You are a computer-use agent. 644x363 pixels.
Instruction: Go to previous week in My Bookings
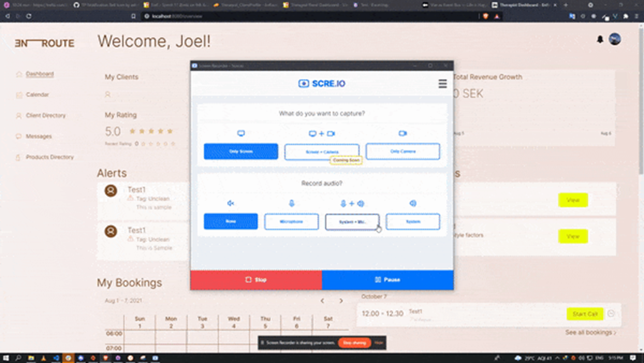[322, 301]
